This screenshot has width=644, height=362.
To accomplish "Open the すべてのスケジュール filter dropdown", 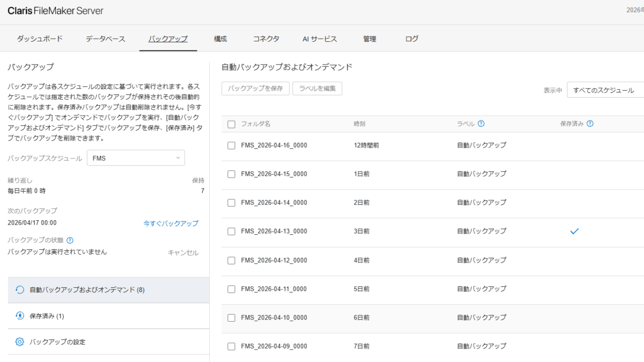I will coord(606,90).
